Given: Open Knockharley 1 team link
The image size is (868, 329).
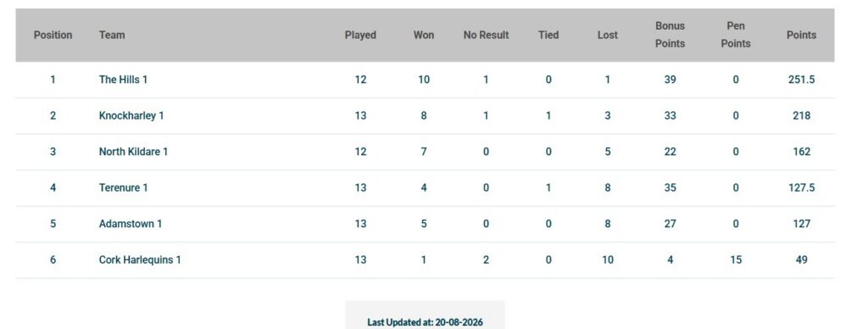Looking at the screenshot, I should (131, 116).
